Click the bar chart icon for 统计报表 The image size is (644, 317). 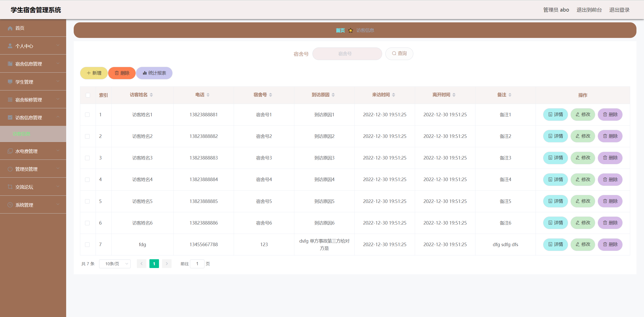click(145, 73)
